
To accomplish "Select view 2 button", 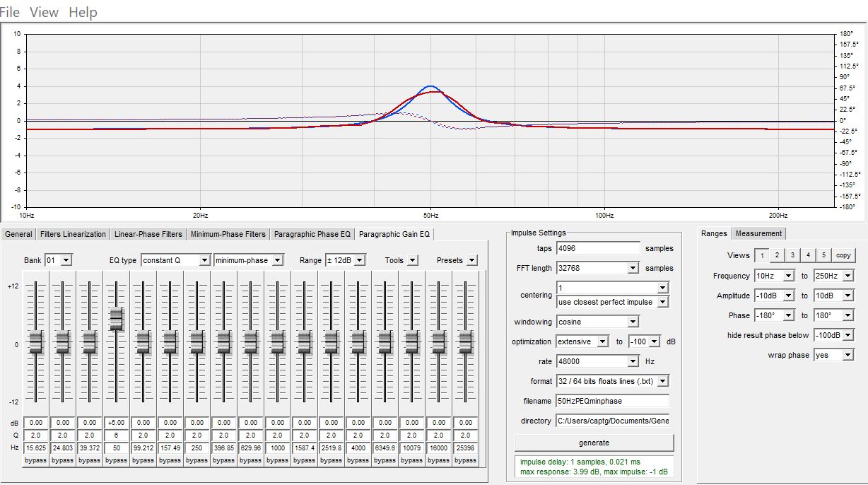I will click(x=777, y=255).
